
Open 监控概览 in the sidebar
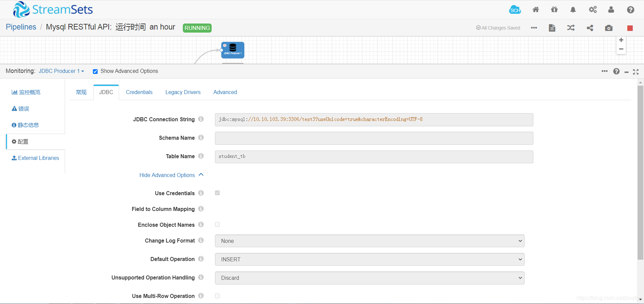click(26, 92)
